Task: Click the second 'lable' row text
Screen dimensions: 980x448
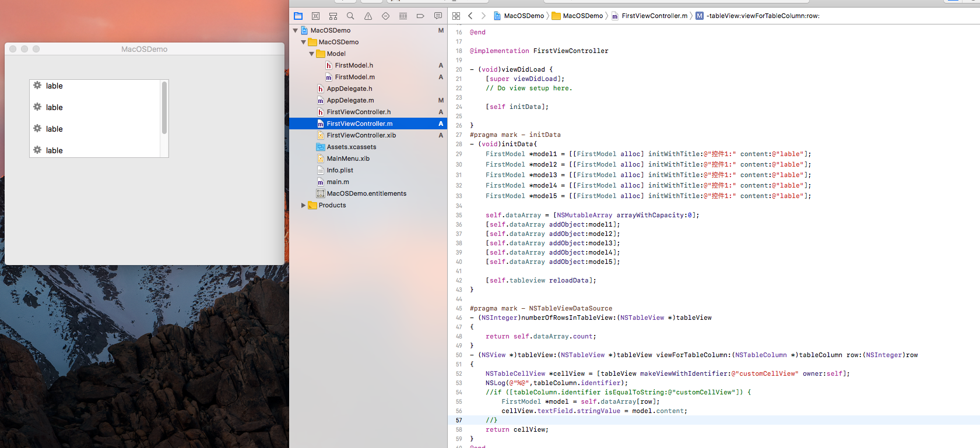Action: point(54,107)
